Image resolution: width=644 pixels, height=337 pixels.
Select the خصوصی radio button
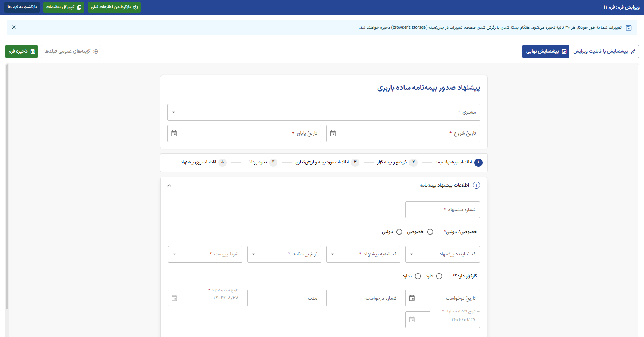[431, 232]
